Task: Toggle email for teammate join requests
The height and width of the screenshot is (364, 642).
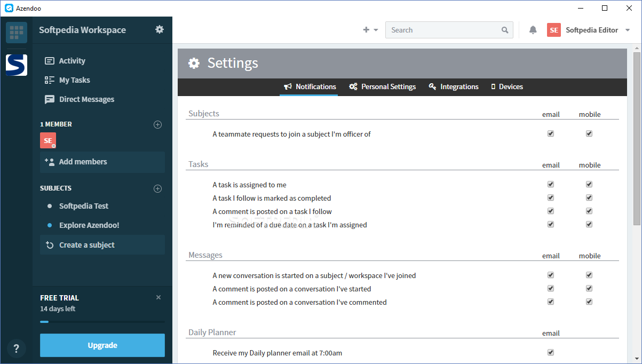Action: click(x=551, y=133)
